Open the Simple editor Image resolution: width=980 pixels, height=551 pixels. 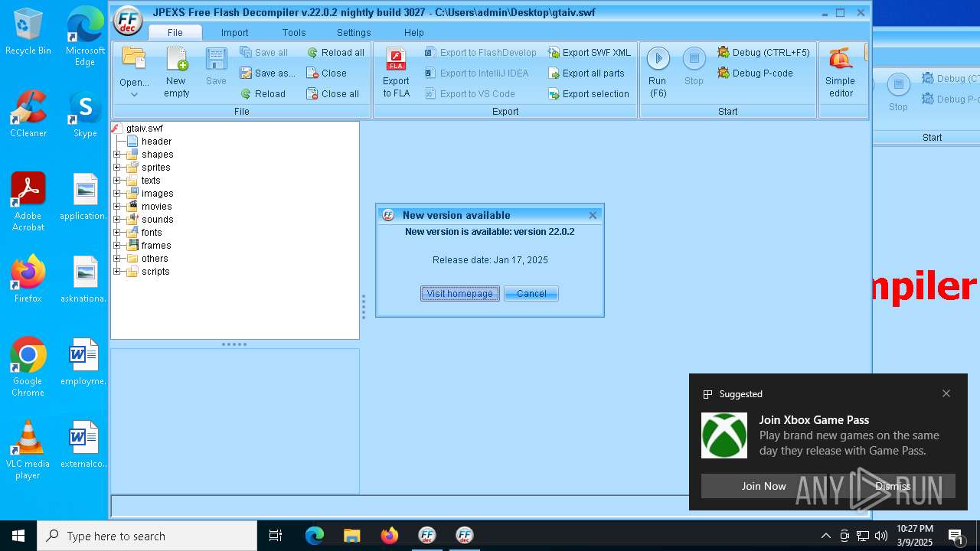pyautogui.click(x=840, y=73)
